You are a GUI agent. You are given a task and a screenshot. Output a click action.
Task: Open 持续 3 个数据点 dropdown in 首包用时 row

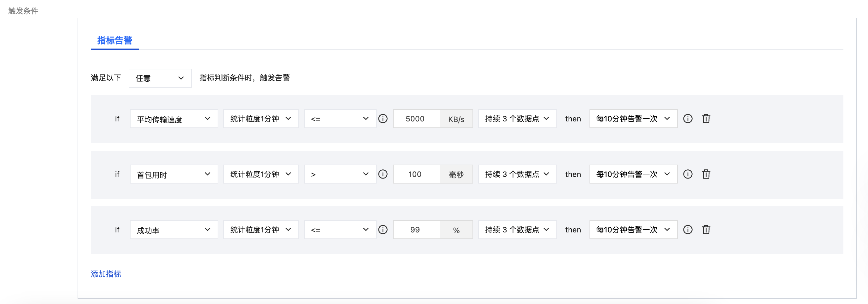pos(517,174)
